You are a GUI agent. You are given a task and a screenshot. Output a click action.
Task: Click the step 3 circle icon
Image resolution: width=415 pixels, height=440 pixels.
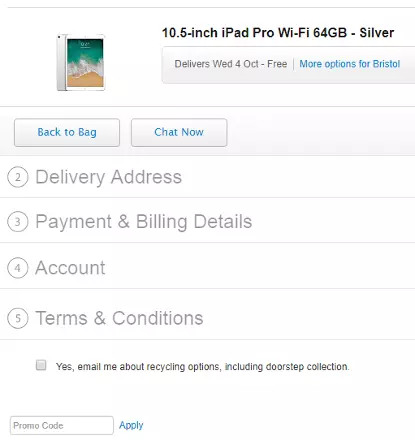[18, 222]
